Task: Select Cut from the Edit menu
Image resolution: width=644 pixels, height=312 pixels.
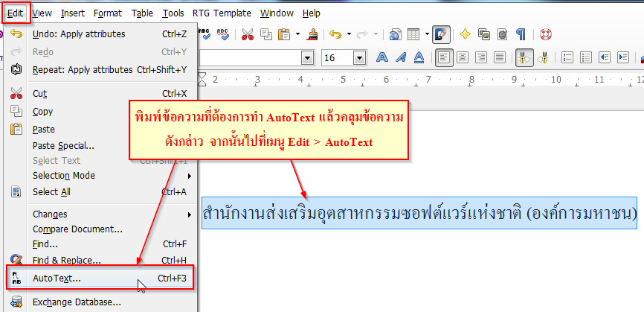Action: point(100,94)
